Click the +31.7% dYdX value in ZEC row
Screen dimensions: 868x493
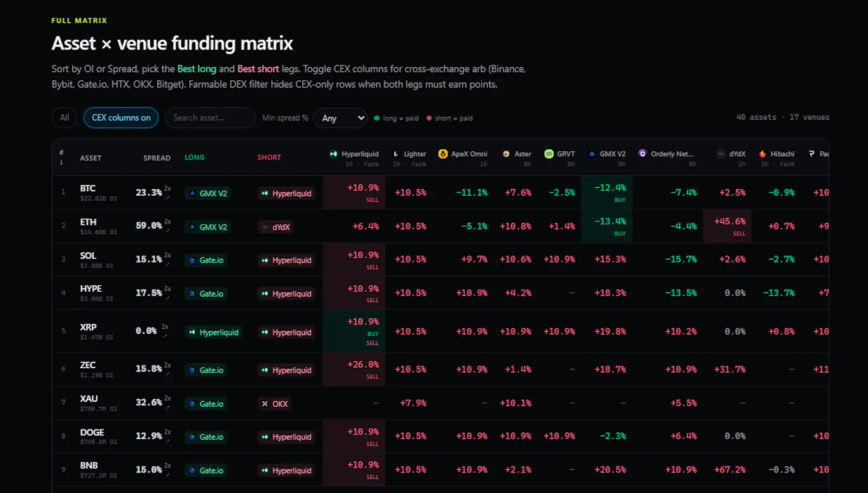(x=730, y=369)
